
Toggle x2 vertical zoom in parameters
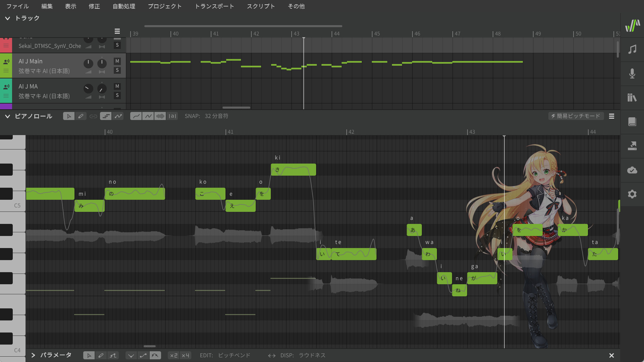(174, 355)
